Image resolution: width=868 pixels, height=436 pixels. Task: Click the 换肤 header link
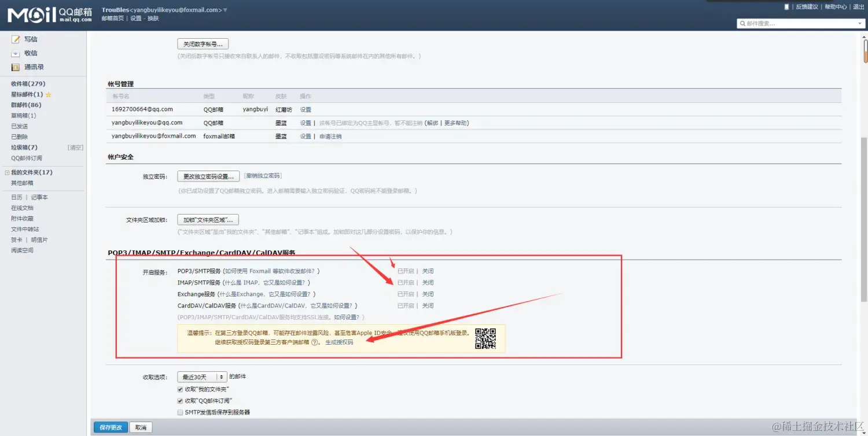pos(153,19)
